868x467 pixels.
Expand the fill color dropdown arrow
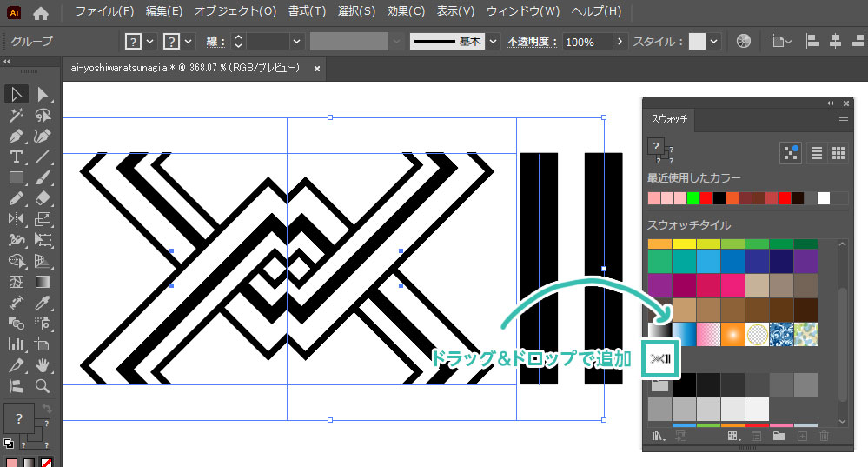click(150, 42)
